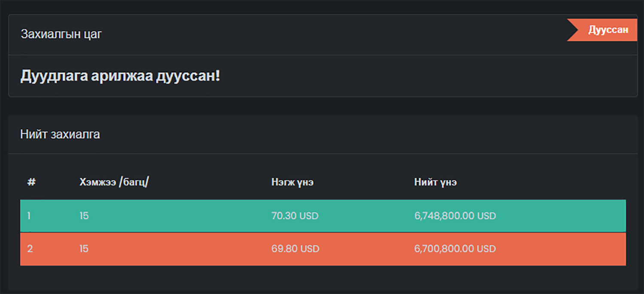Click the Нийт үнэ column header

[435, 182]
